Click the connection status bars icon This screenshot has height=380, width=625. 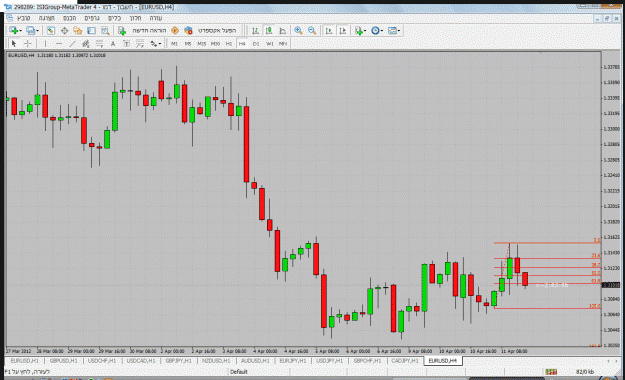(551, 372)
